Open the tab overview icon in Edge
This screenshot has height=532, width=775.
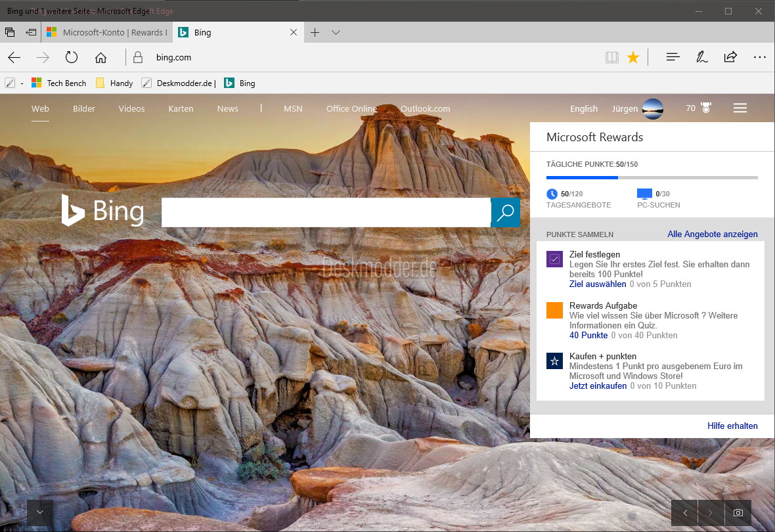click(10, 33)
